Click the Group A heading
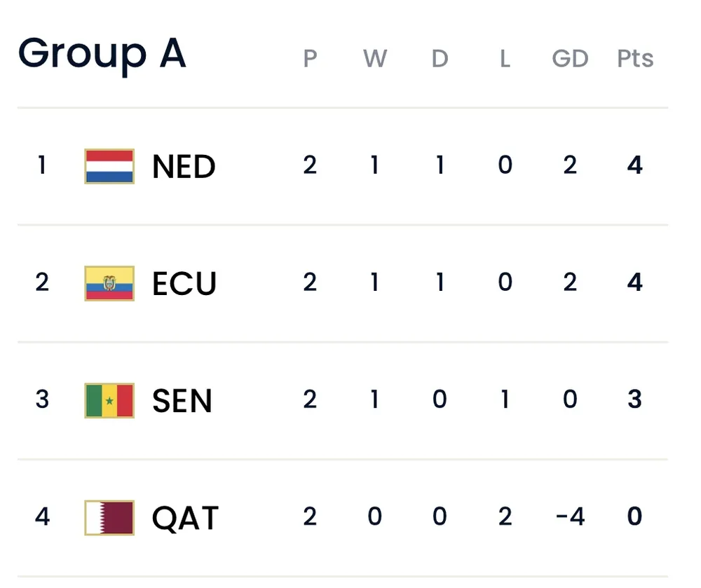This screenshot has height=588, width=701. (x=102, y=53)
